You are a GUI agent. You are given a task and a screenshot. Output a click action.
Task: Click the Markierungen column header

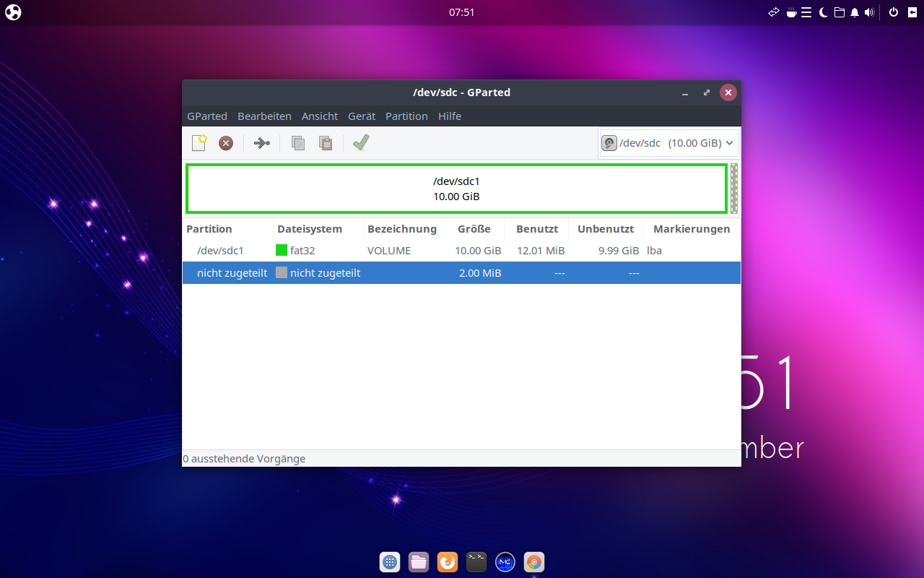coord(692,229)
